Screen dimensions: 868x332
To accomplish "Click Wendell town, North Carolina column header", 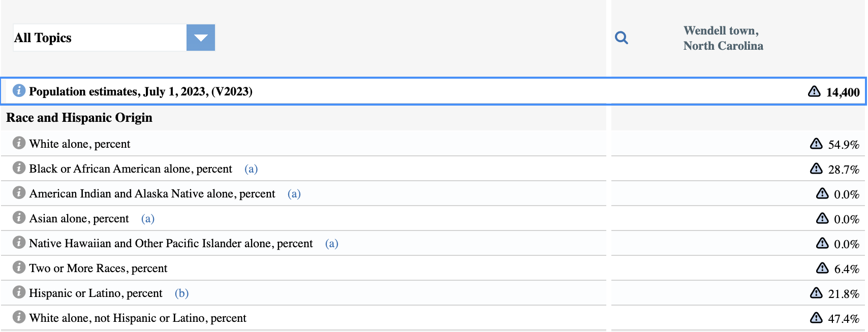I will pos(723,38).
